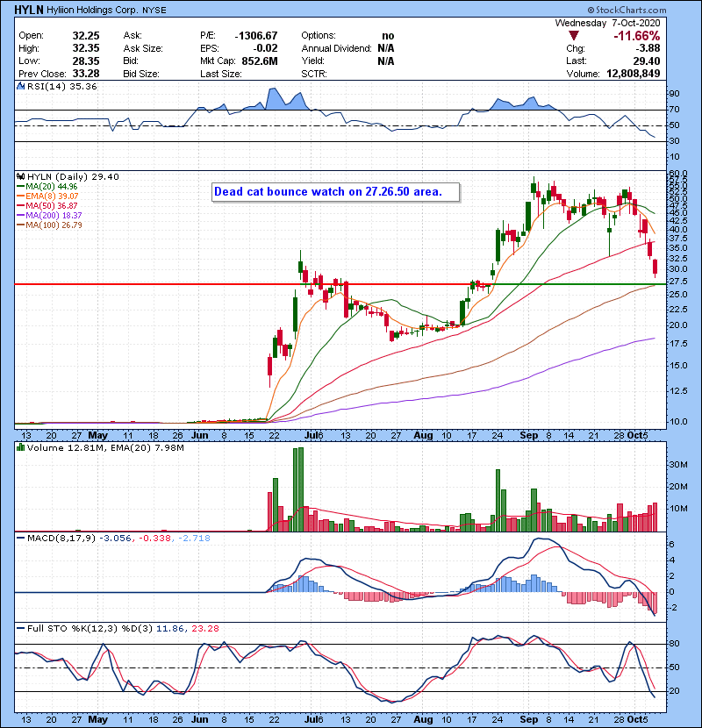Click the Prev Close value 33.28
Screen dimensions: 702x728
[x=86, y=74]
